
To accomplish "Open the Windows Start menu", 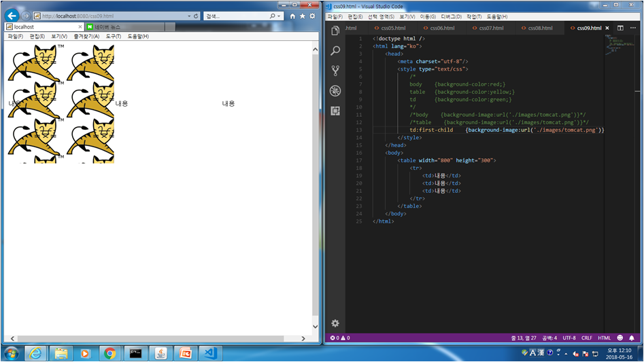I will click(11, 353).
